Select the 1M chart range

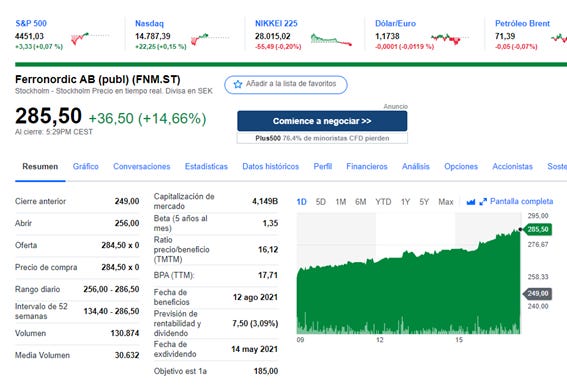point(341,202)
